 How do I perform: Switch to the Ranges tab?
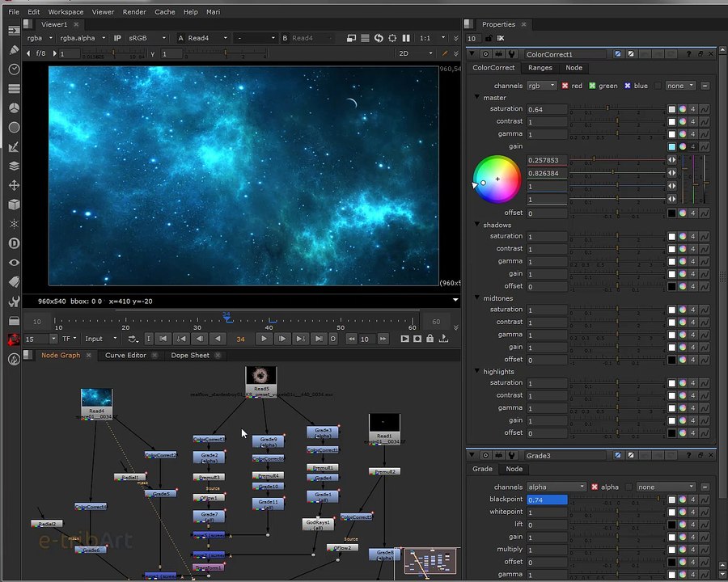click(x=540, y=68)
